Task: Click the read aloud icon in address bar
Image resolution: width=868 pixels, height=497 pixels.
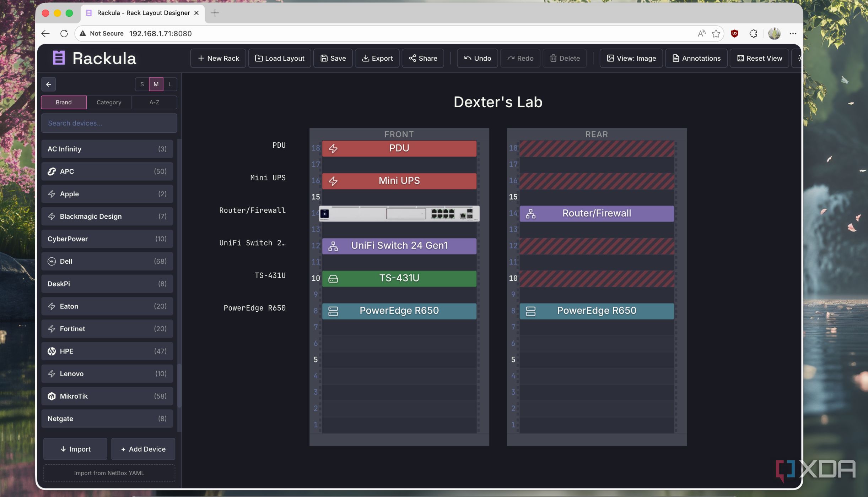Action: pos(701,33)
